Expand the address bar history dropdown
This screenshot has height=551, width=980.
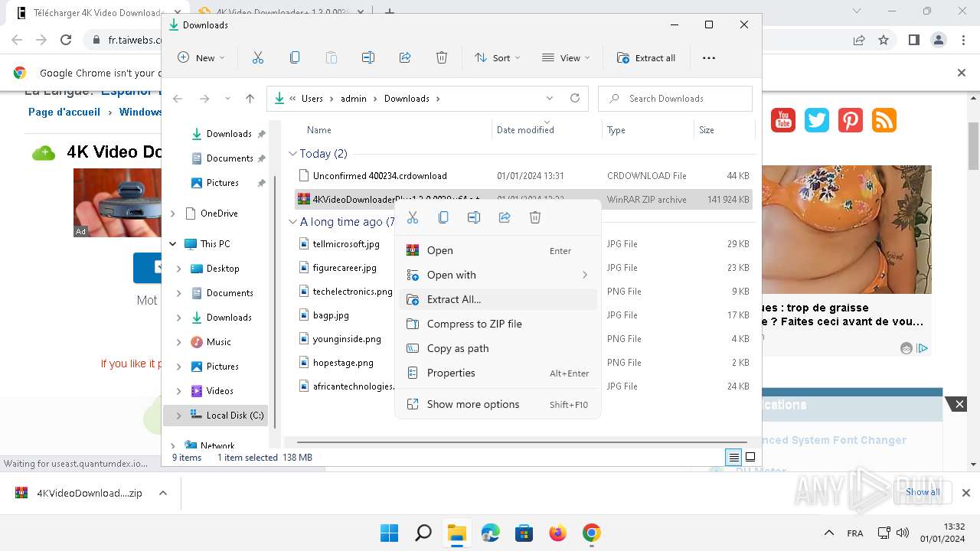(x=549, y=99)
